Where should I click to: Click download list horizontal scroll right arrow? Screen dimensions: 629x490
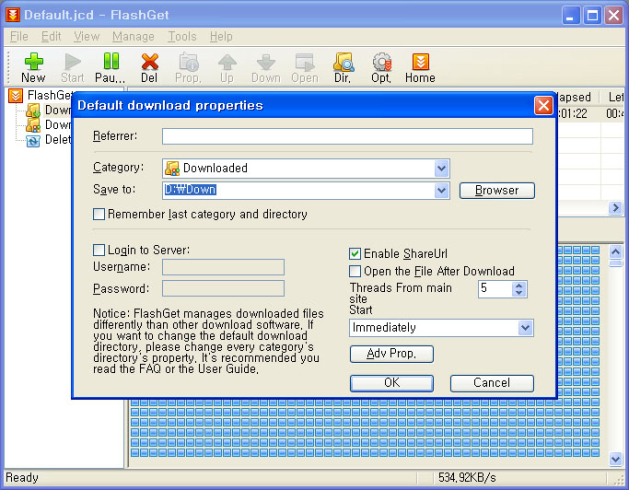pos(615,207)
